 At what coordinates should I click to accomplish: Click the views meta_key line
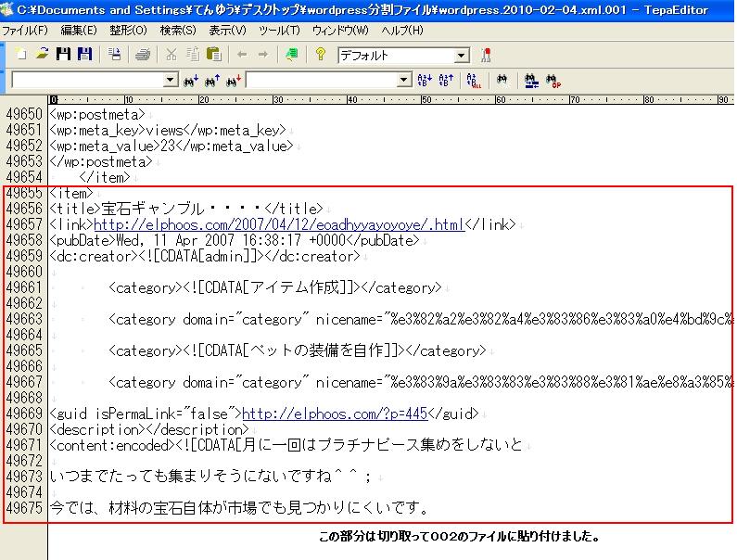click(x=167, y=130)
